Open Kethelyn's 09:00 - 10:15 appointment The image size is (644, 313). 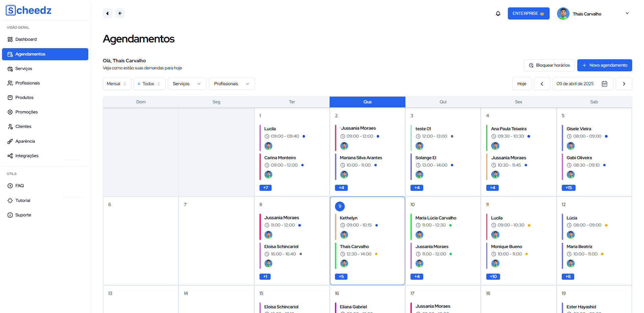pos(367,227)
